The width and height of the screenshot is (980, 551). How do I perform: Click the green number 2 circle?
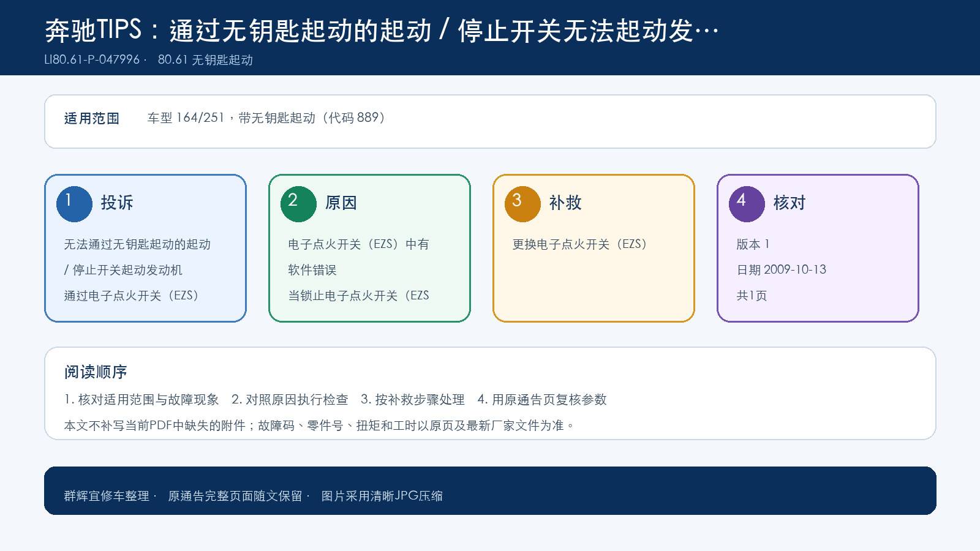[x=298, y=204]
